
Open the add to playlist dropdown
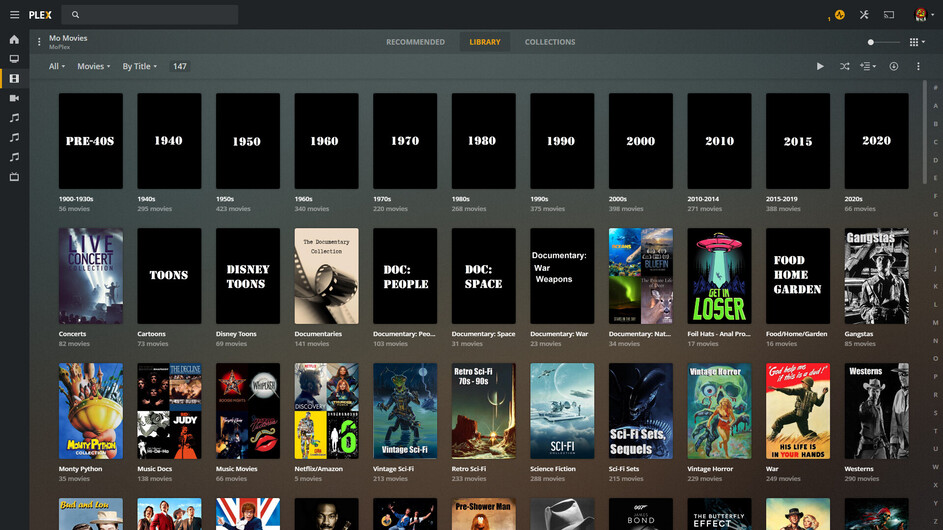[868, 66]
